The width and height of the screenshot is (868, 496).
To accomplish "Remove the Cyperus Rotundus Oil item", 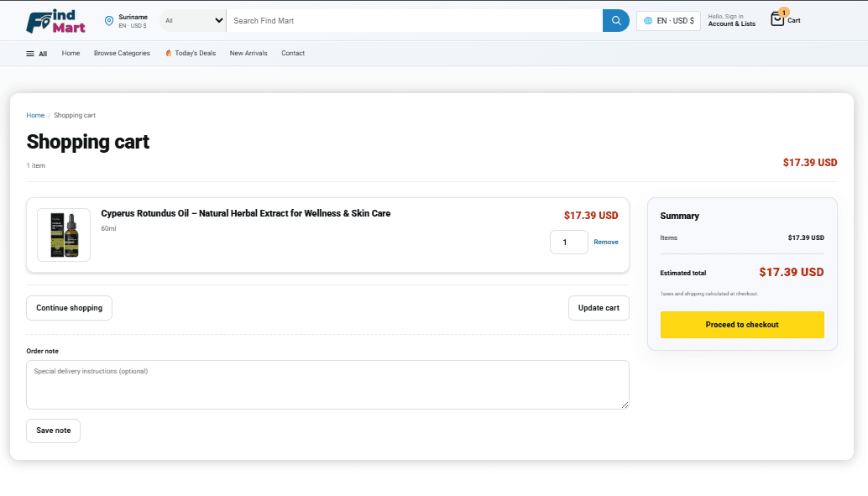I will point(605,242).
